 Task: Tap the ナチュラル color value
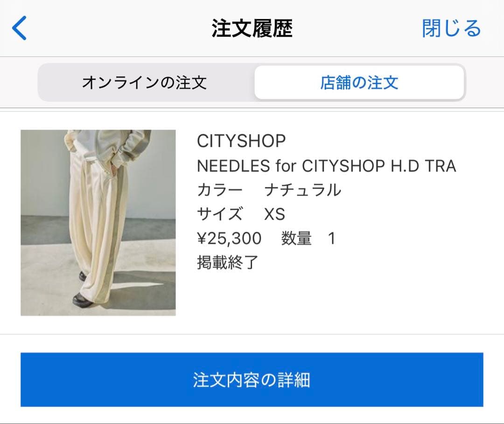[302, 190]
